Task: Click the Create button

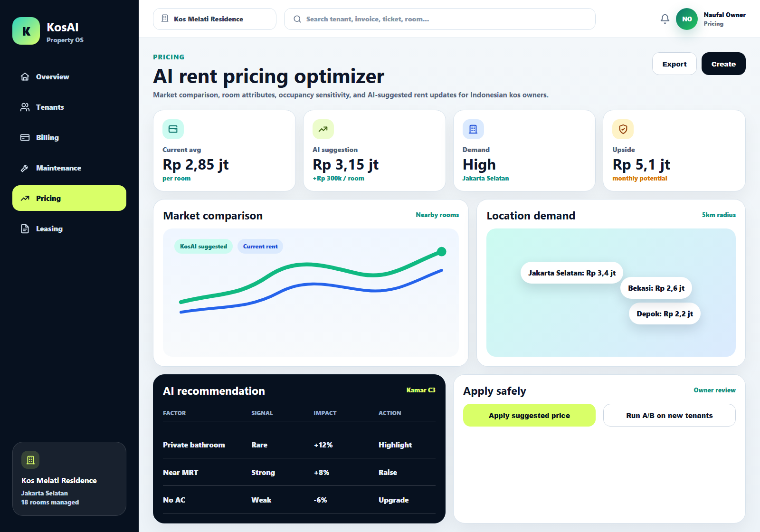Action: pos(723,64)
